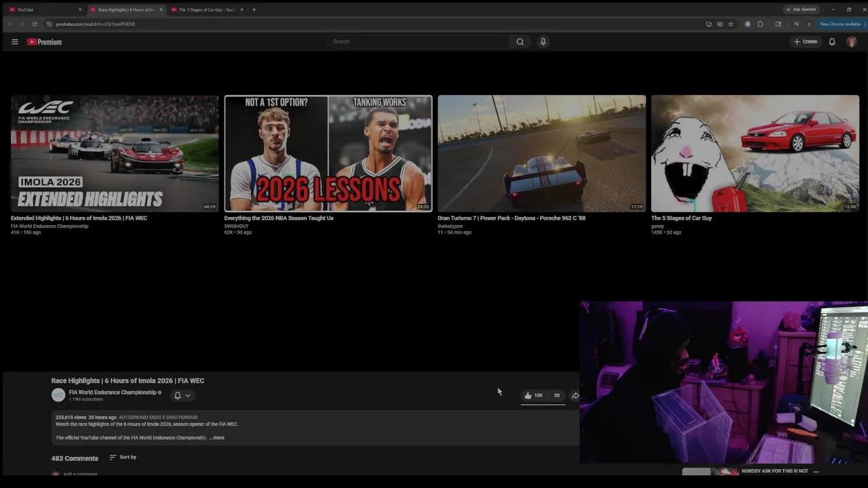Image resolution: width=868 pixels, height=488 pixels.
Task: Click the YouTube Premium logo
Action: tap(44, 42)
